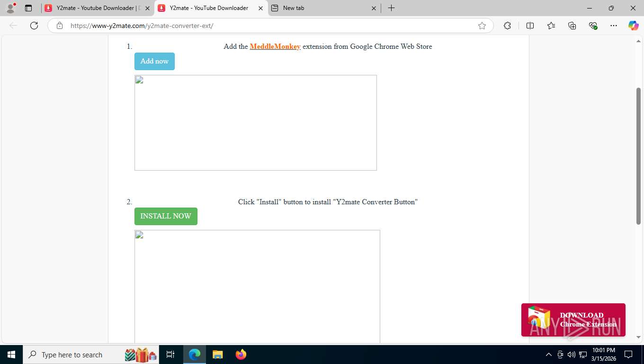Open the Favorites list icon
The width and height of the screenshot is (644, 364).
(551, 26)
